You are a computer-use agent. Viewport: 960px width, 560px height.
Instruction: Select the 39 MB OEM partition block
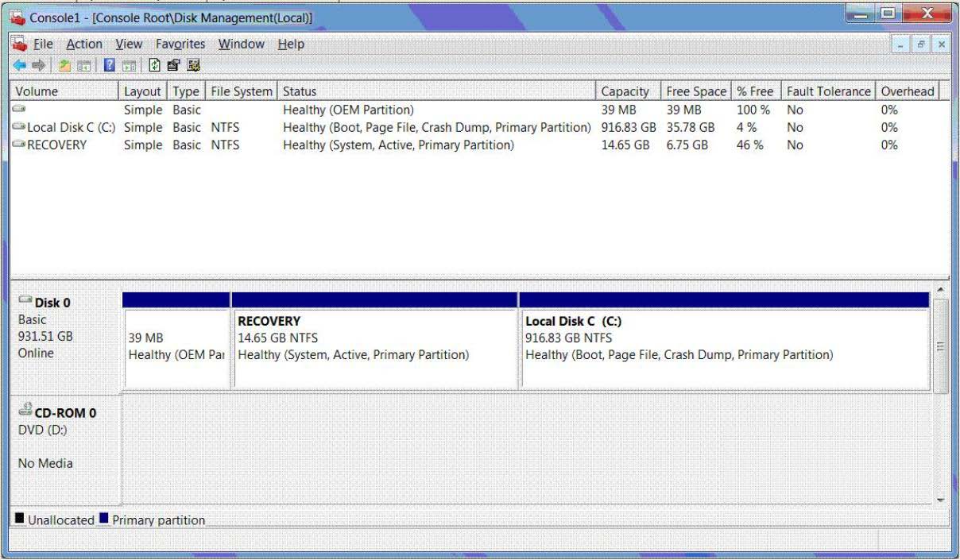(x=176, y=342)
